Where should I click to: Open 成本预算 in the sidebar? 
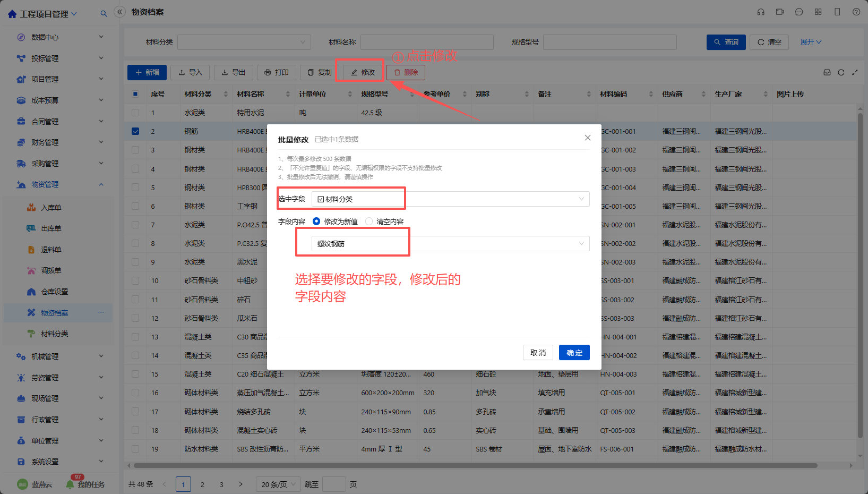click(60, 100)
